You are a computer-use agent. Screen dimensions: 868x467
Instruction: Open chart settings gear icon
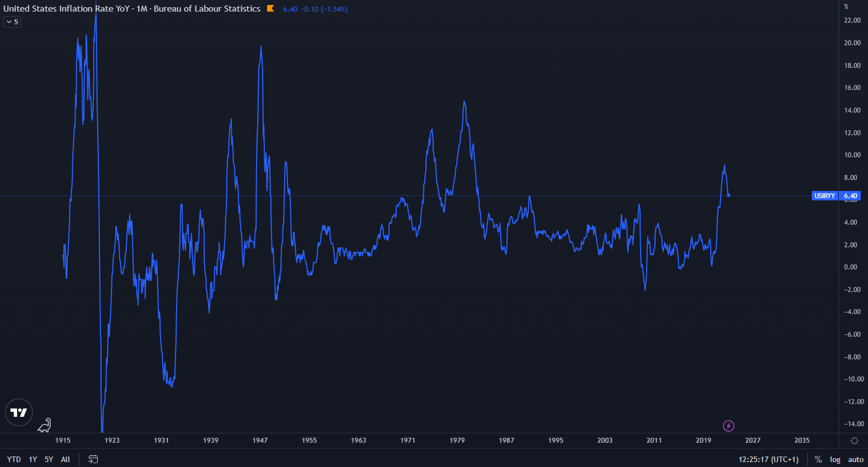[854, 441]
